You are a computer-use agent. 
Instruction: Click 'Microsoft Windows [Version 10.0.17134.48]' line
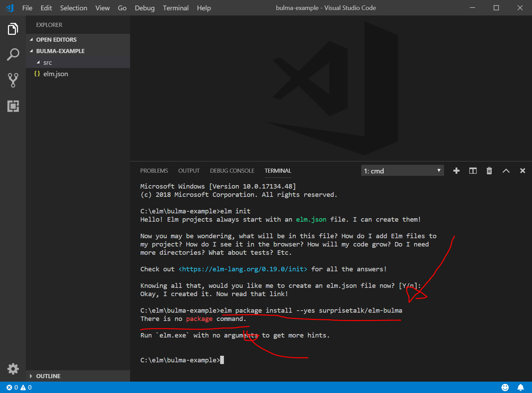218,186
